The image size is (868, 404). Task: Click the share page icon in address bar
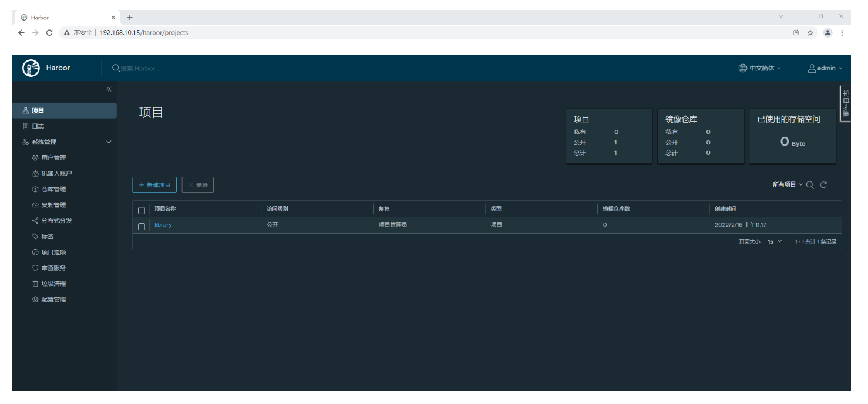point(796,33)
